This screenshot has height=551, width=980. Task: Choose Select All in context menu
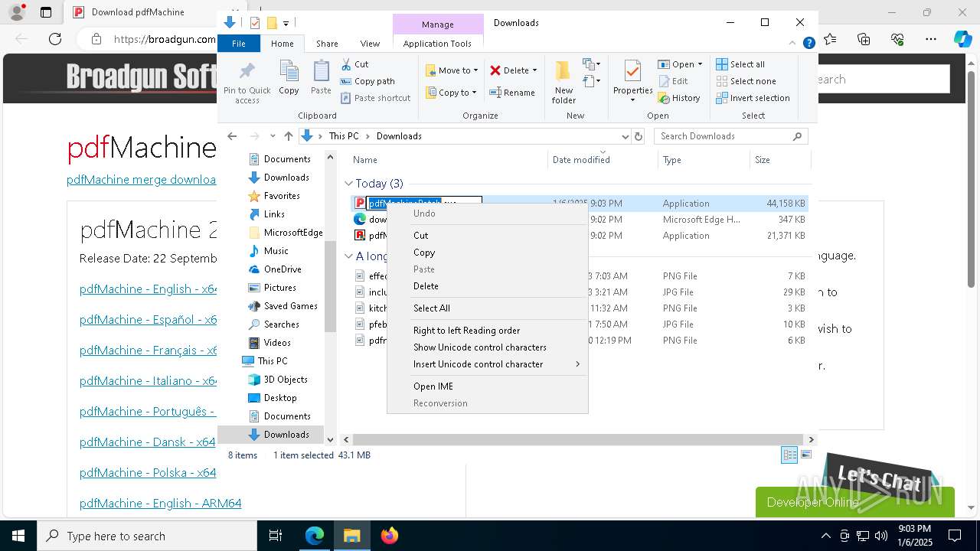(x=487, y=308)
